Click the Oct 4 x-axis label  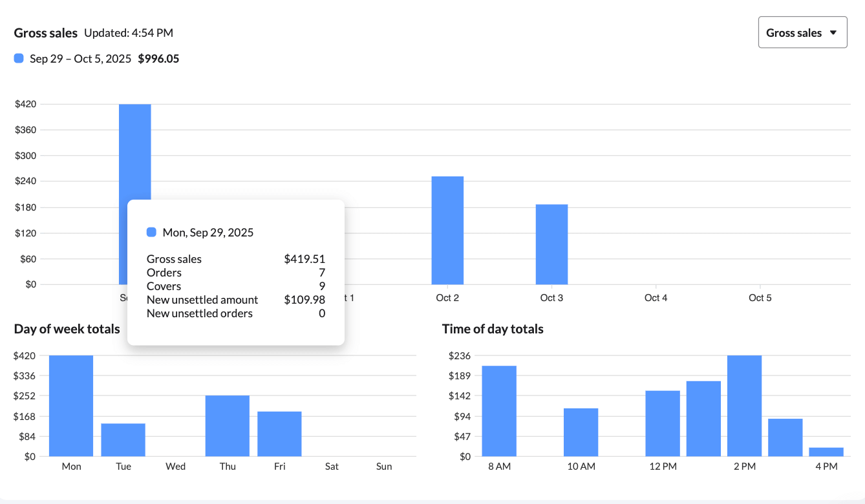click(x=656, y=298)
